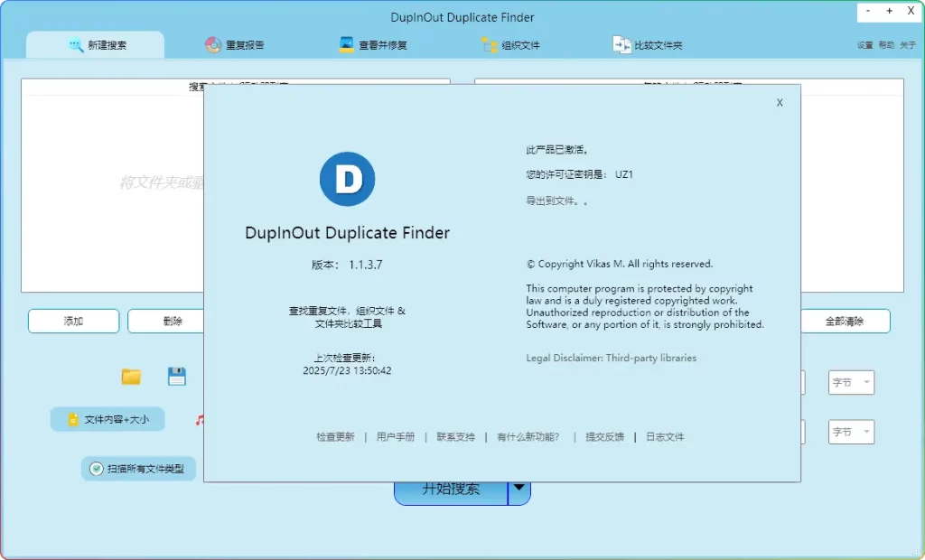925x560 pixels.
Task: Click the music note icon
Action: tap(200, 420)
